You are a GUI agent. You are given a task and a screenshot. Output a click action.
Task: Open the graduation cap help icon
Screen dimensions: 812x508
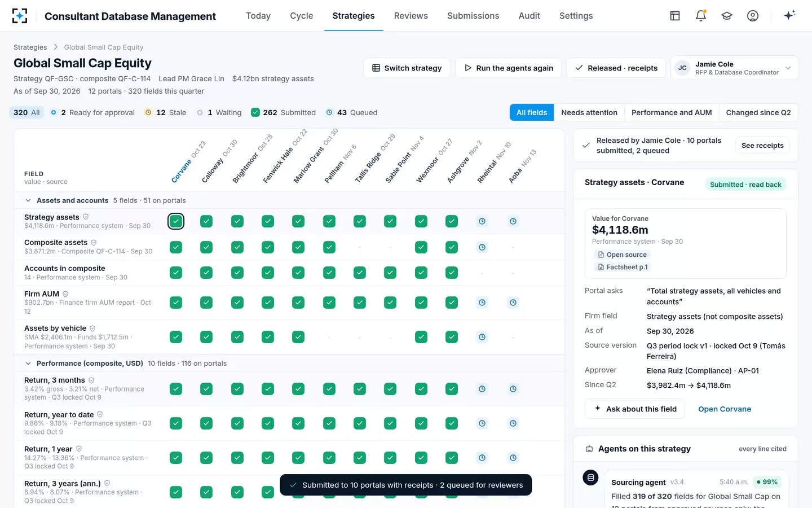click(x=727, y=16)
